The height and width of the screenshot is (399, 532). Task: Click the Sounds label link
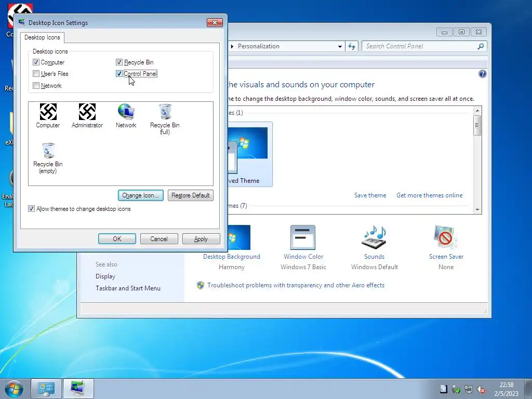[x=374, y=257]
